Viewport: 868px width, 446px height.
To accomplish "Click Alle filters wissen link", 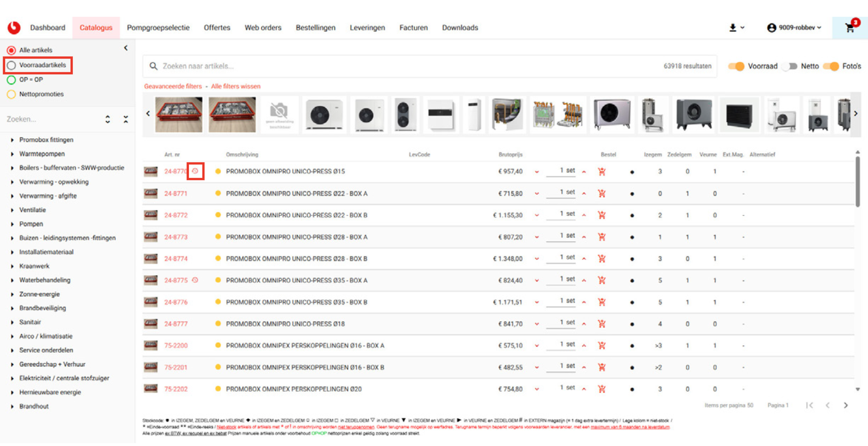I will click(236, 86).
